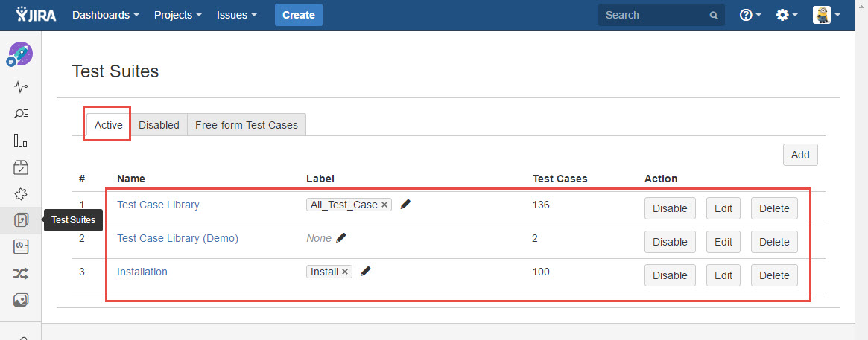
Task: Expand the Projects menu
Action: point(177,15)
